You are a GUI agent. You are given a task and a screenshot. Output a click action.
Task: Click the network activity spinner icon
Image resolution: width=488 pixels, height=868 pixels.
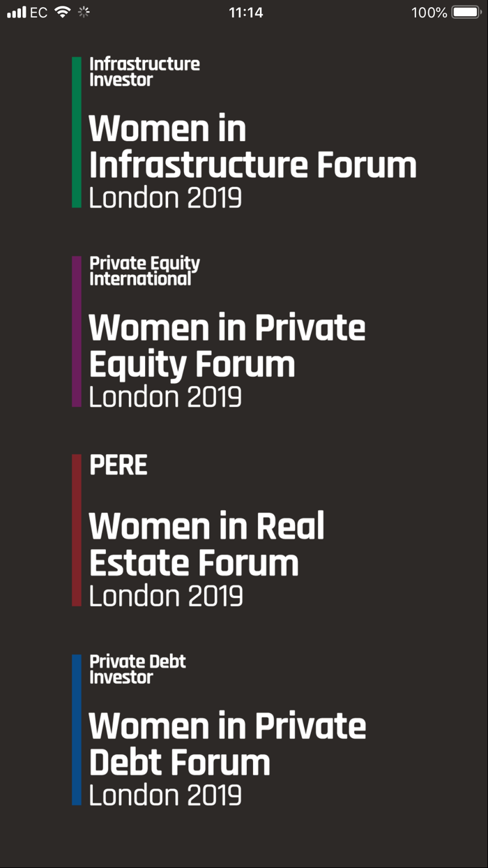click(x=84, y=12)
